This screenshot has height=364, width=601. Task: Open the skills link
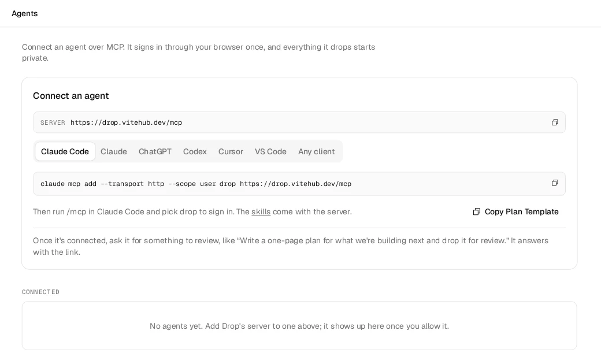click(x=261, y=212)
